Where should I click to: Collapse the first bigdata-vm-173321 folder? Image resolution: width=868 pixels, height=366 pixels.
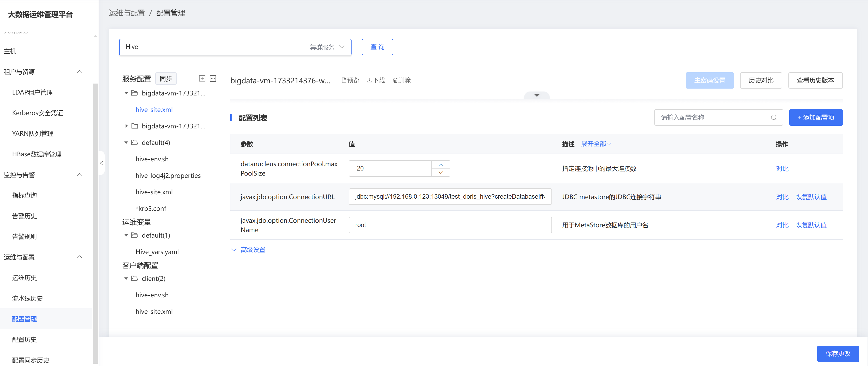tap(126, 93)
